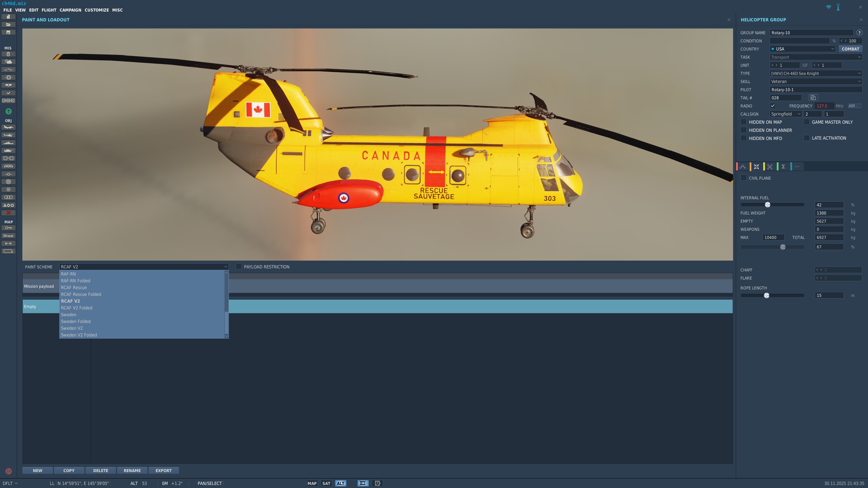Image resolution: width=868 pixels, height=488 pixels.
Task: Select RCAF Rescue from the paint scheme list
Action: [74, 287]
